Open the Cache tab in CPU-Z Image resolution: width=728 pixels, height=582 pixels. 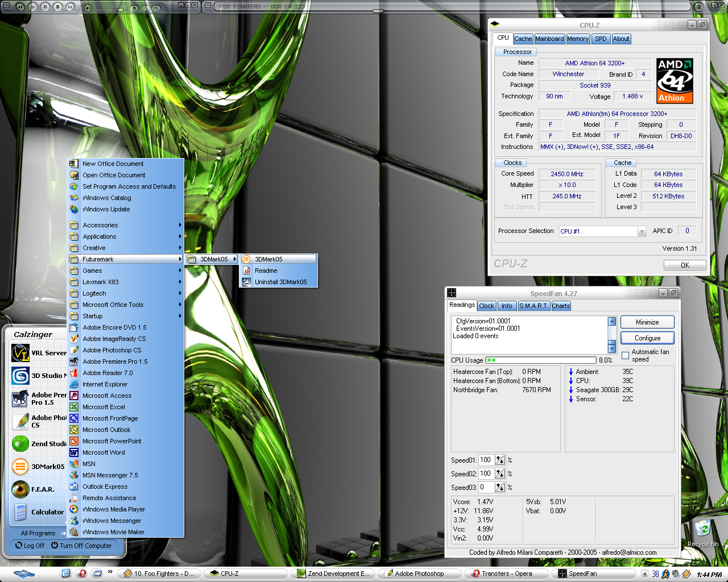523,39
